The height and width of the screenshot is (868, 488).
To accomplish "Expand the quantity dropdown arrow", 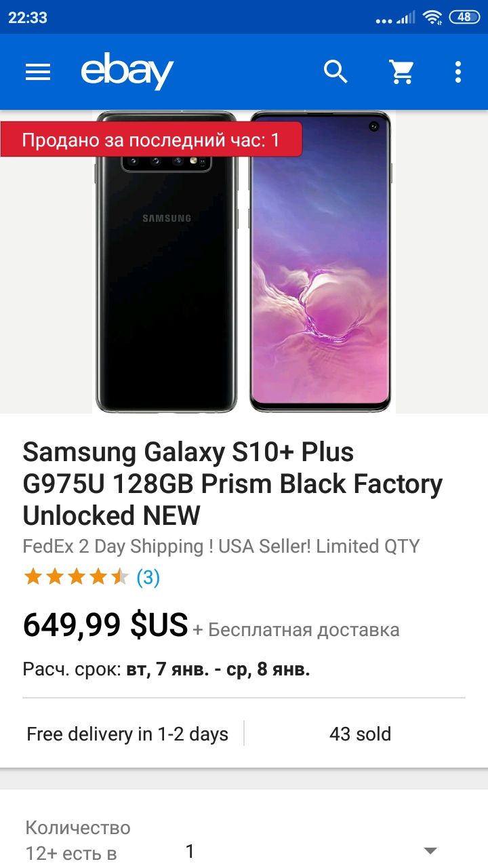I will 430,850.
